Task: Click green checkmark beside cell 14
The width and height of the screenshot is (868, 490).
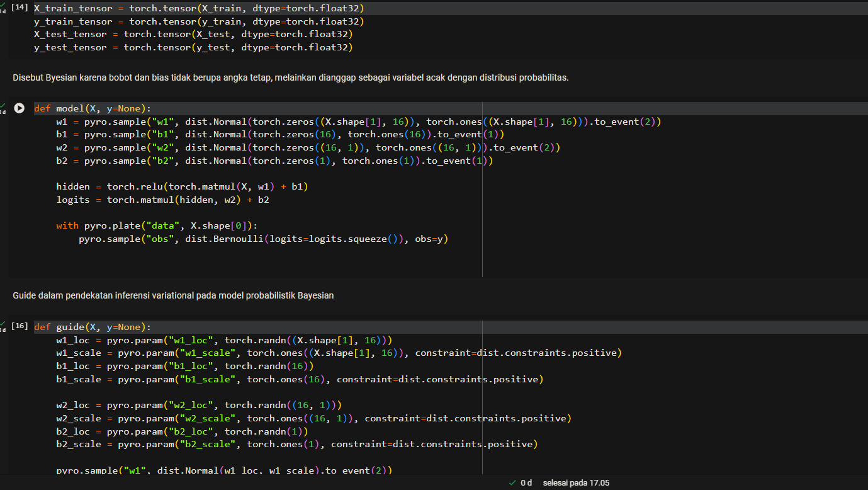Action: [x=3, y=5]
